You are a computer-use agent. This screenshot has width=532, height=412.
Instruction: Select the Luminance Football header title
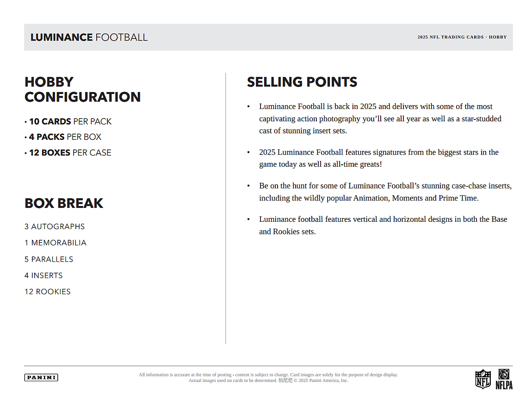point(89,37)
